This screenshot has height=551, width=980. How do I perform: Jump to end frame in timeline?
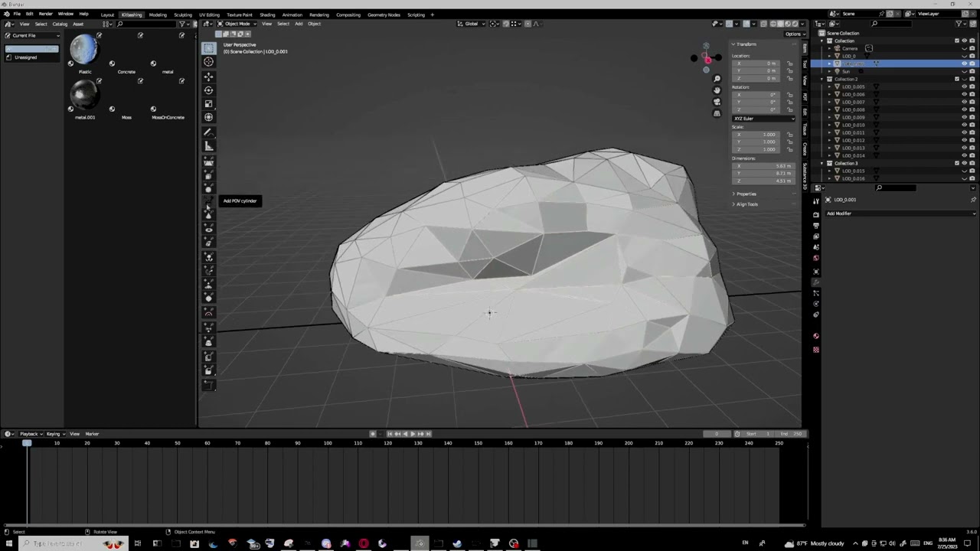(429, 434)
